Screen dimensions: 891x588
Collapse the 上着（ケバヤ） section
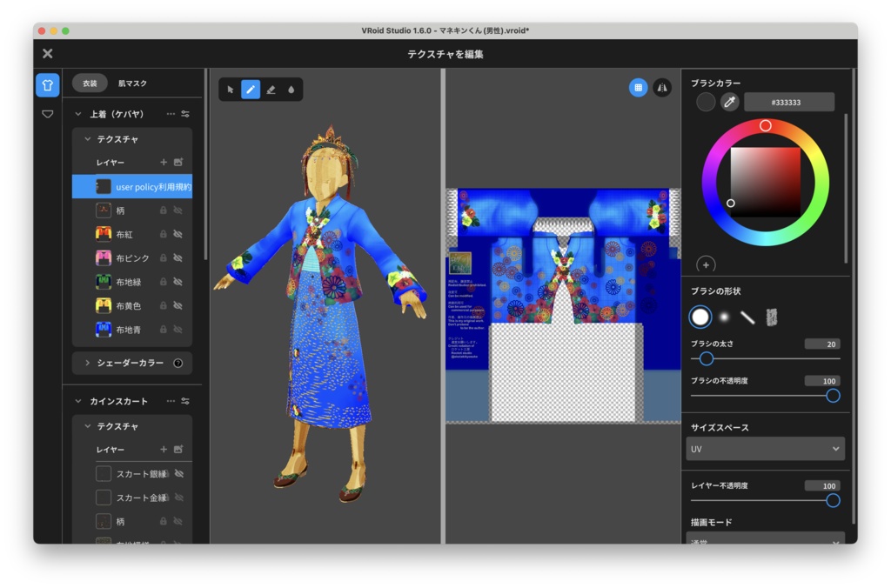click(x=78, y=114)
